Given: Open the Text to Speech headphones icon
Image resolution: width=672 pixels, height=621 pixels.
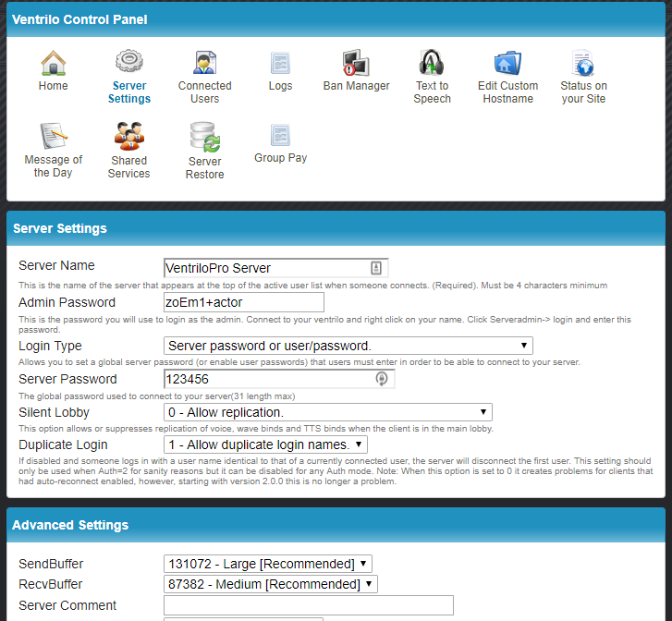Looking at the screenshot, I should pyautogui.click(x=432, y=63).
